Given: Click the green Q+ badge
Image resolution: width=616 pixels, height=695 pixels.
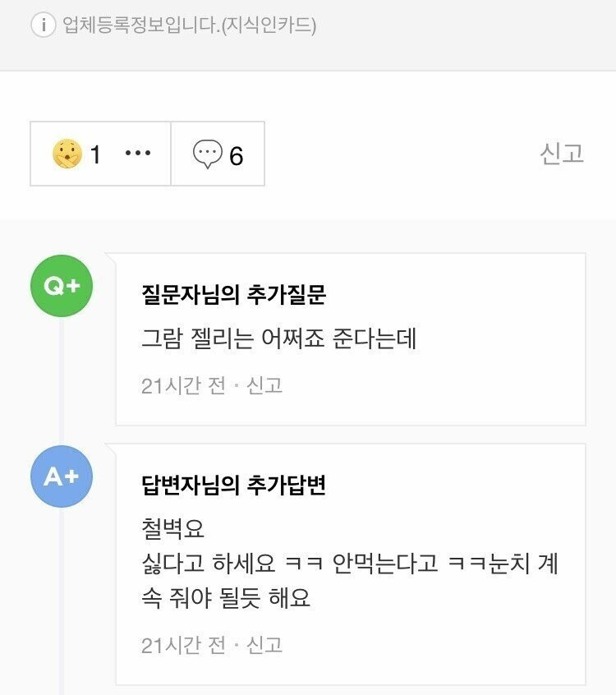Looking at the screenshot, I should (x=62, y=285).
